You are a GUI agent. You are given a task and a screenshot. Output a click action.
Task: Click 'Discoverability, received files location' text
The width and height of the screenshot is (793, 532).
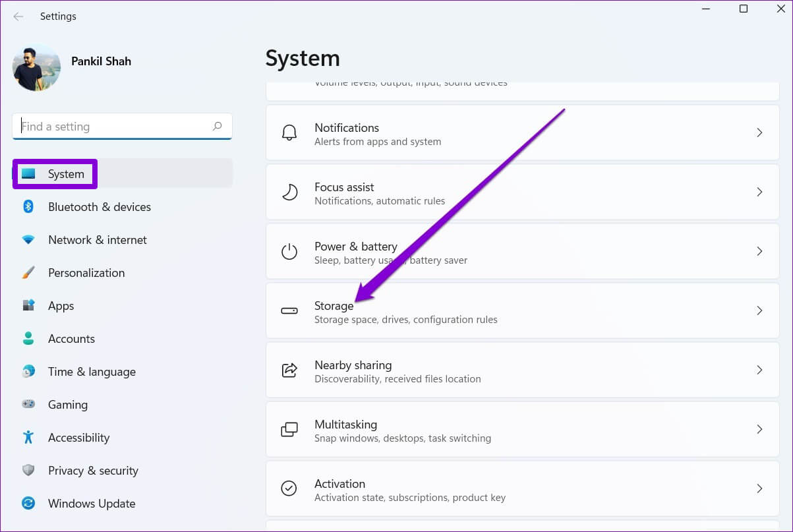[397, 379]
